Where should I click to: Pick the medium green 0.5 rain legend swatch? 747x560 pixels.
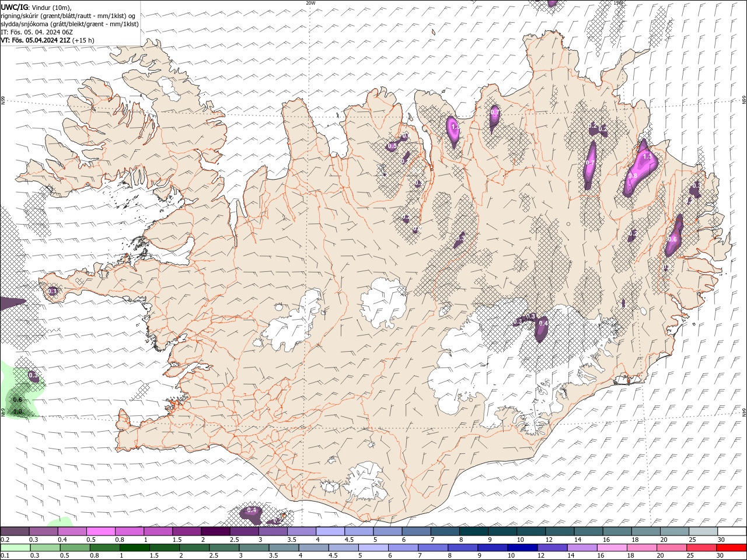75,548
